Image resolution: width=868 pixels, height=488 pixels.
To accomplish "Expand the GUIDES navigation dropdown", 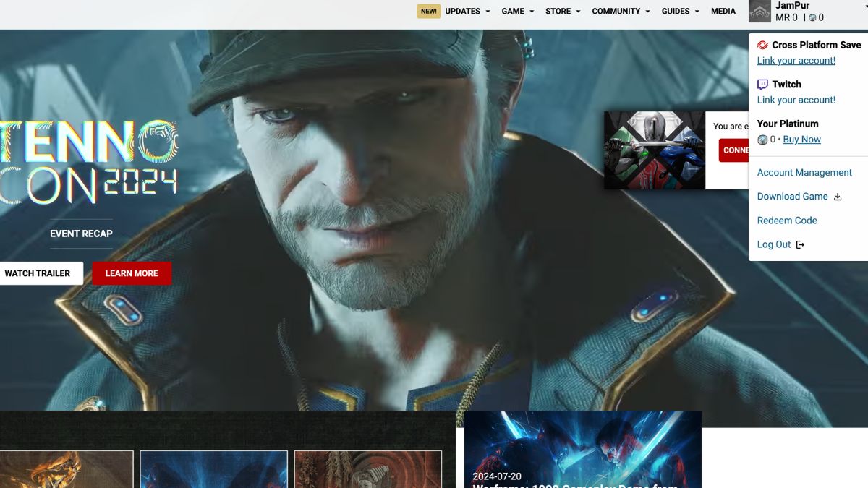I will (x=680, y=12).
